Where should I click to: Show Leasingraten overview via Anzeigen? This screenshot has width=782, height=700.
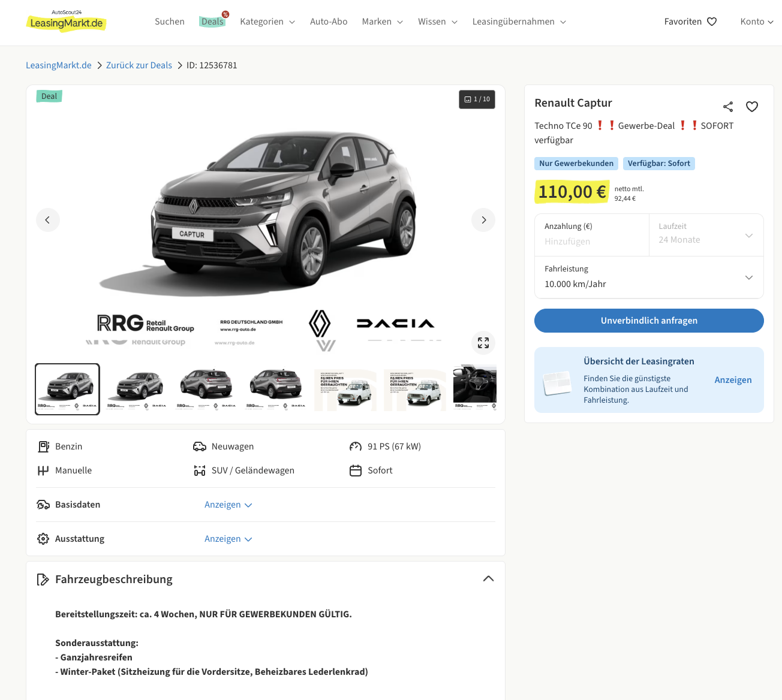(x=733, y=380)
